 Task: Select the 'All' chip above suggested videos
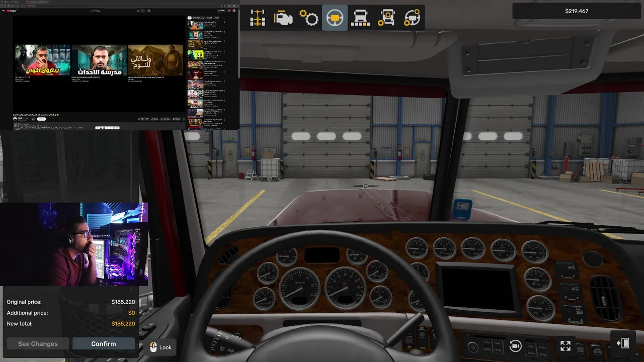pos(190,18)
